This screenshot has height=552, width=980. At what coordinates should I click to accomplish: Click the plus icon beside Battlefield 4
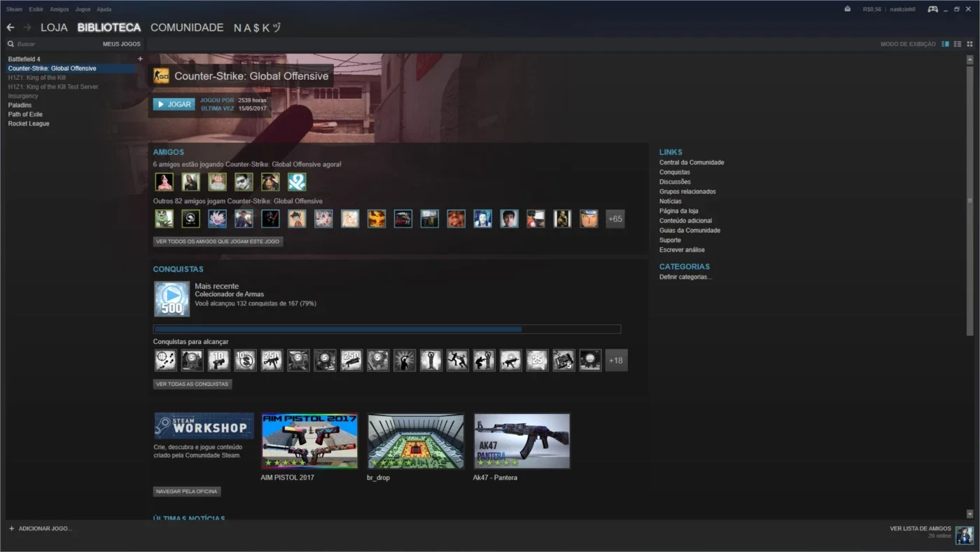coord(140,59)
